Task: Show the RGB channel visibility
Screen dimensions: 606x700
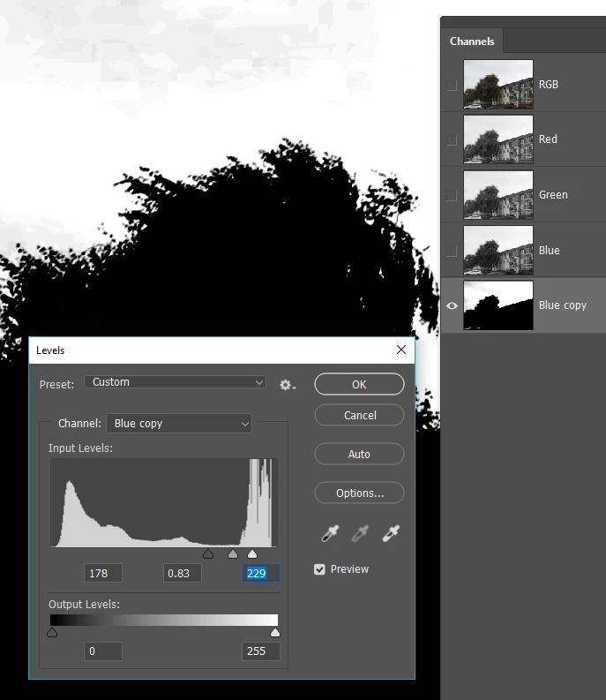Action: 452,85
